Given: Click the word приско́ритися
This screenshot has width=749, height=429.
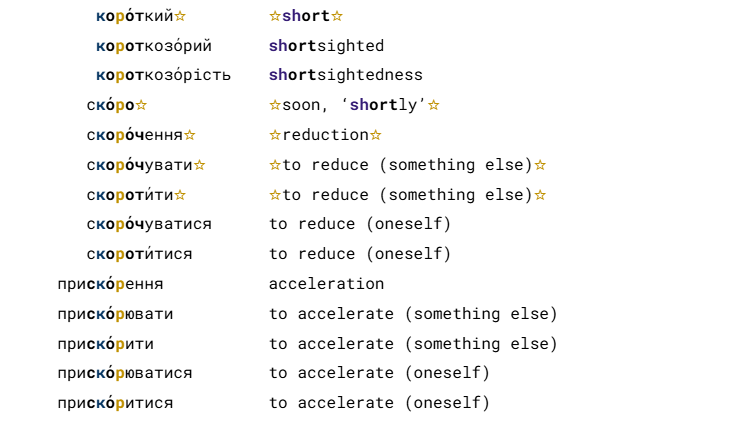Looking at the screenshot, I should [115, 403].
